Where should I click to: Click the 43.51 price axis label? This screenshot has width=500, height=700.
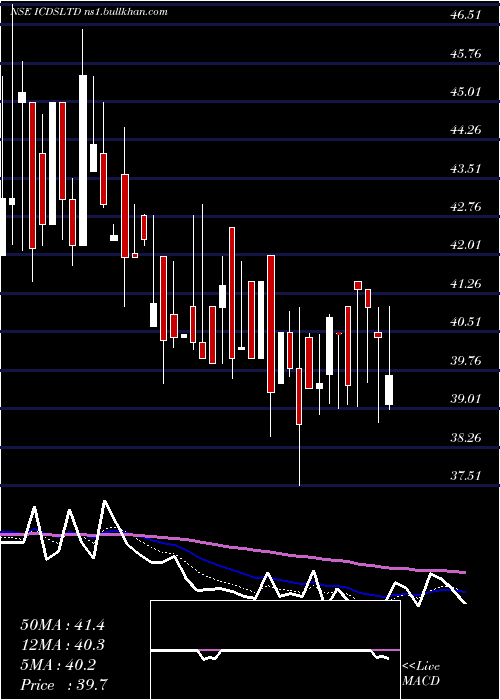[x=466, y=169]
